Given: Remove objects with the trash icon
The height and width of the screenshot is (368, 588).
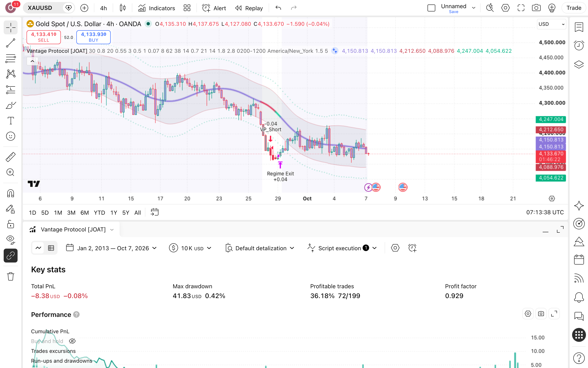Looking at the screenshot, I should [10, 276].
